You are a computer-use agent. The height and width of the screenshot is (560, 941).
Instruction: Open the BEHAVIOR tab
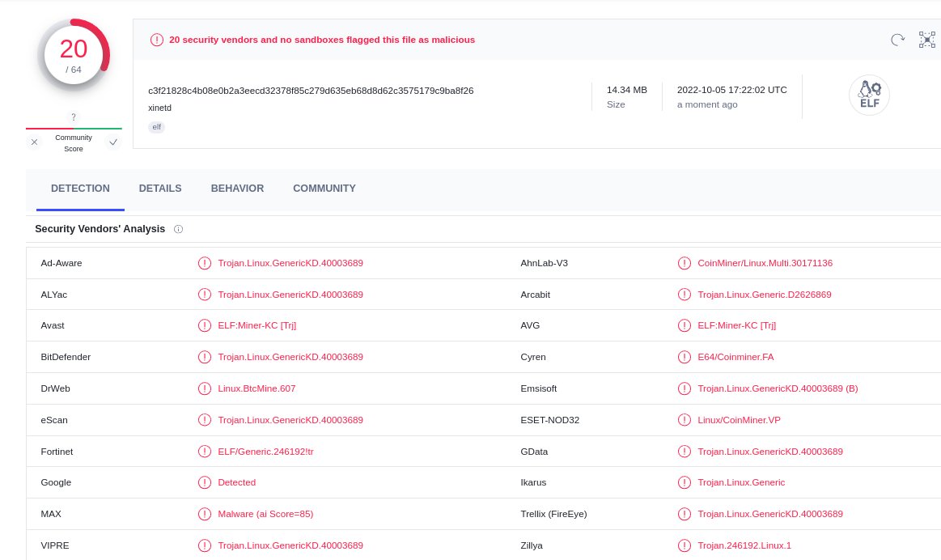237,189
